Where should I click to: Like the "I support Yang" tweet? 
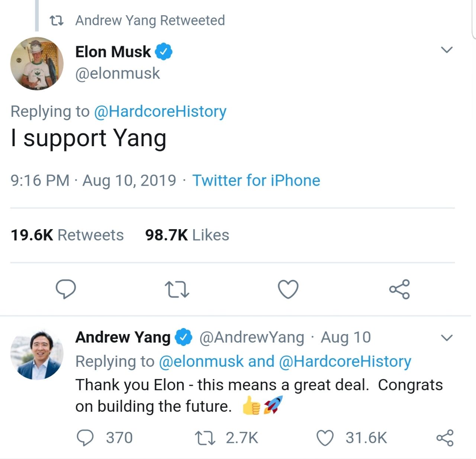click(x=288, y=289)
